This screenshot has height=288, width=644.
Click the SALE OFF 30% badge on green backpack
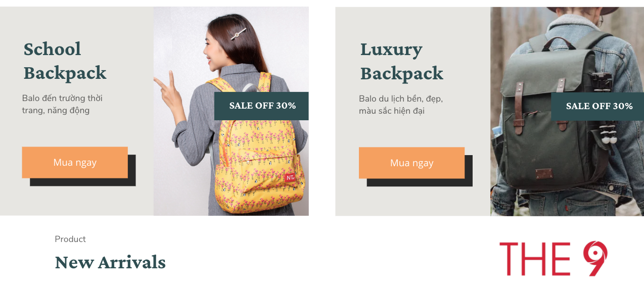tap(598, 106)
